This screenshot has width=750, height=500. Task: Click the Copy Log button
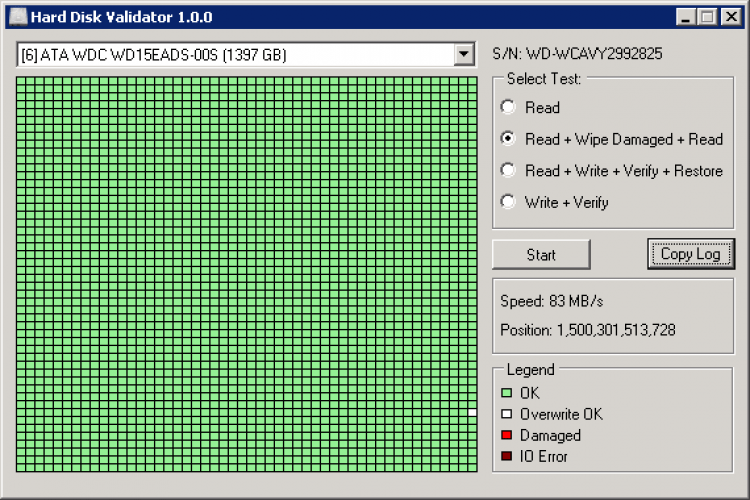690,254
